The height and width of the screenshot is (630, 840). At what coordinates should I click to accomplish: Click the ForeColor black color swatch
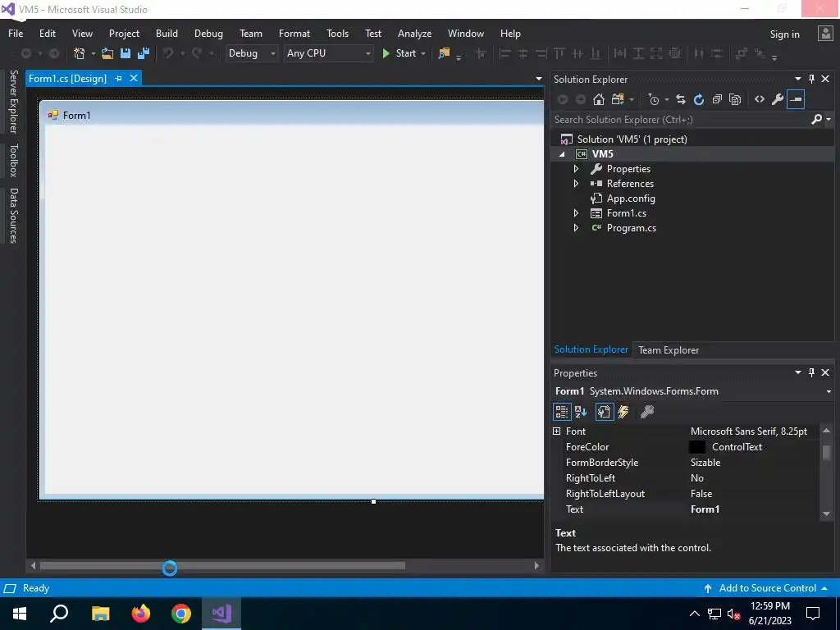[697, 447]
